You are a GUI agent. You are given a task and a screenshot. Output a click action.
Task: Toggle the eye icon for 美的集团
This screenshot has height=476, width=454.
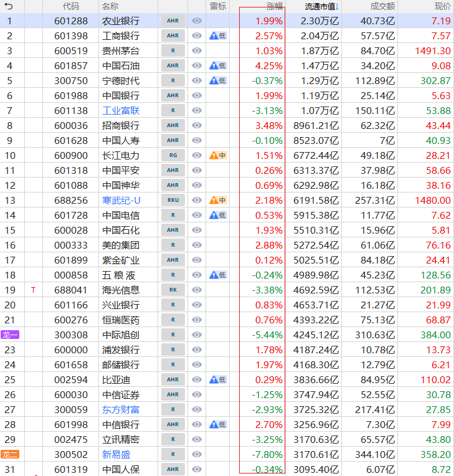click(x=197, y=245)
